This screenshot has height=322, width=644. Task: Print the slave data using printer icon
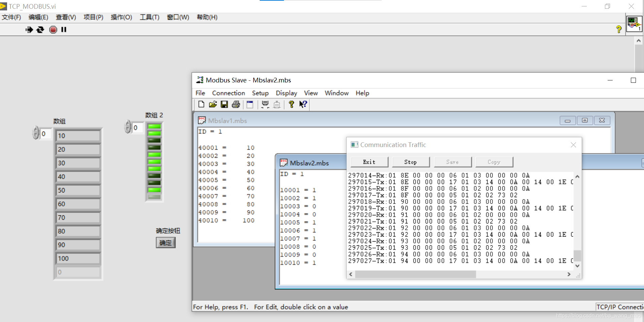point(235,105)
